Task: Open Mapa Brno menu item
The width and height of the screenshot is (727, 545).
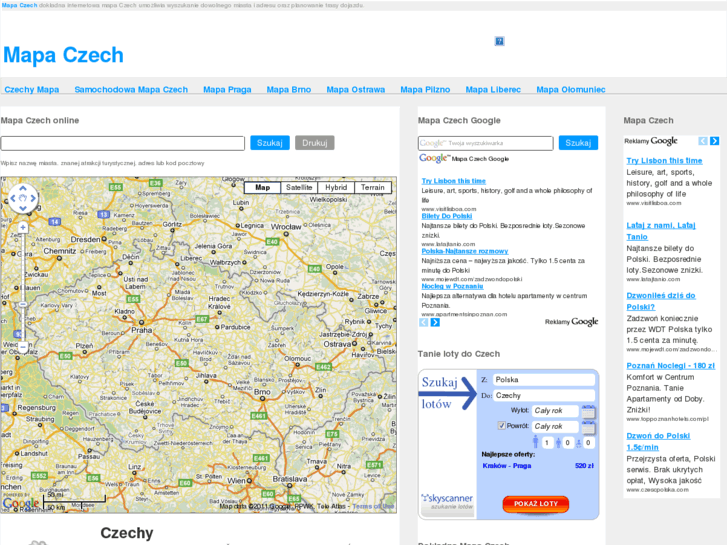Action: [x=289, y=90]
